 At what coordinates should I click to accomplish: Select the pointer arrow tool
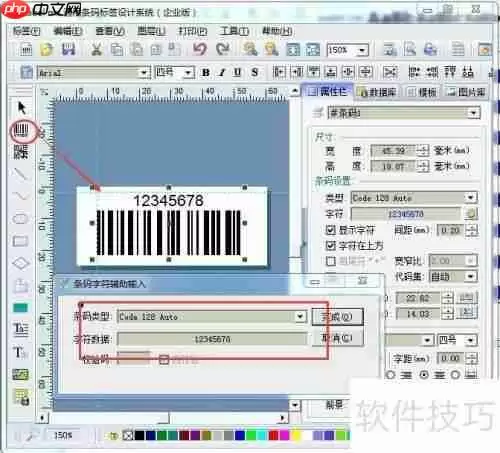click(x=21, y=108)
